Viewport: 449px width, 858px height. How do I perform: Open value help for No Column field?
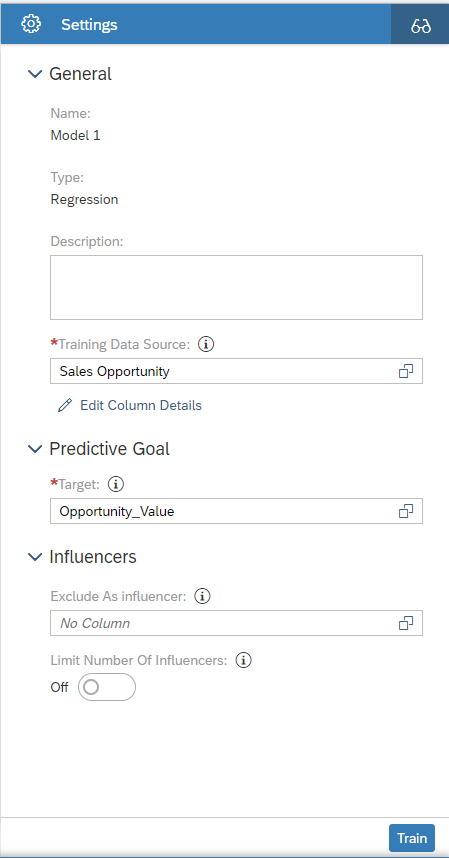pos(406,623)
